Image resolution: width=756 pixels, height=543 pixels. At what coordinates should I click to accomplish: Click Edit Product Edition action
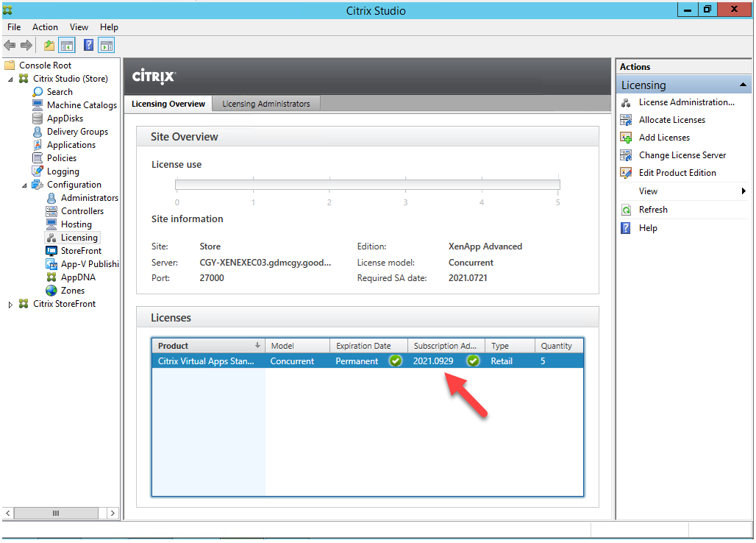click(677, 173)
